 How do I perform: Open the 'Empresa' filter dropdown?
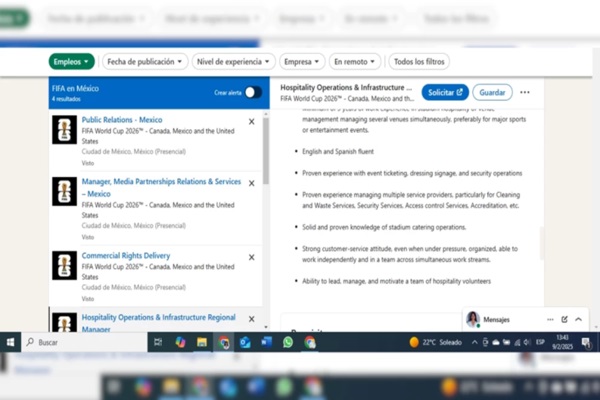[300, 62]
